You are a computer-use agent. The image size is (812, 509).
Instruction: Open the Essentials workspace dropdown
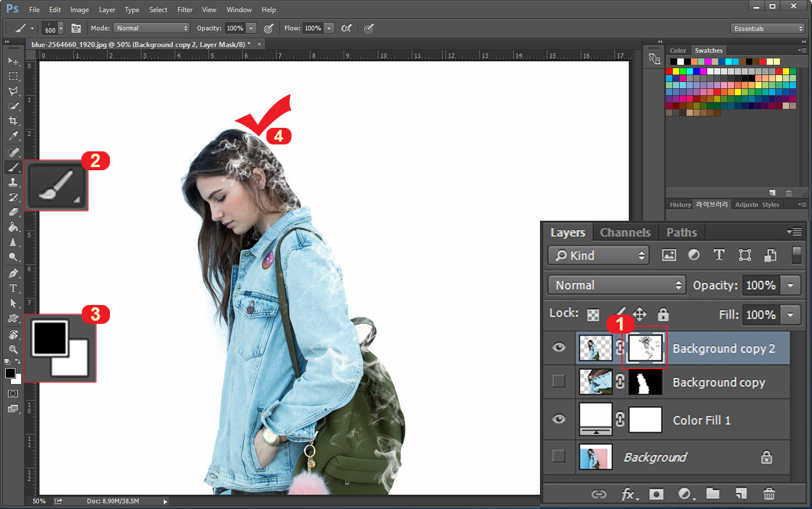coord(768,29)
